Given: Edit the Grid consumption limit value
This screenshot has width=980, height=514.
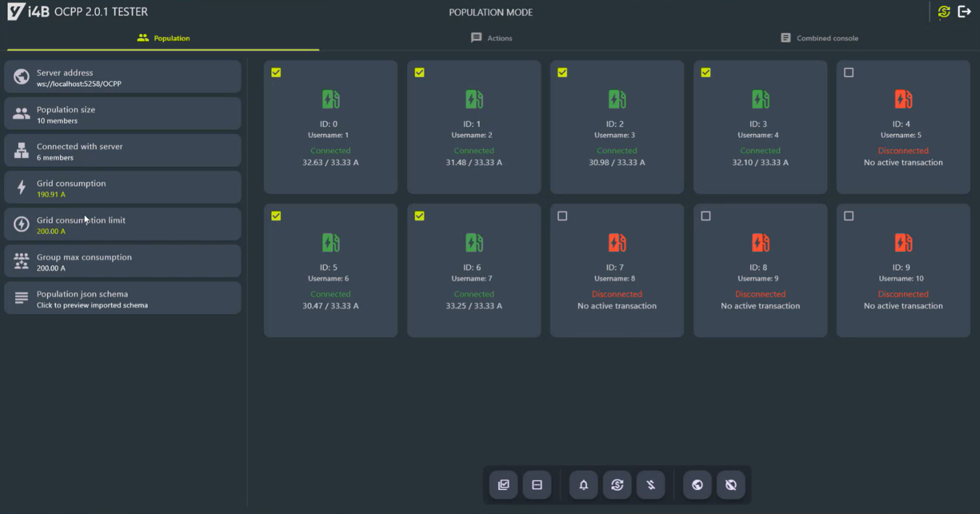Looking at the screenshot, I should pyautogui.click(x=122, y=225).
